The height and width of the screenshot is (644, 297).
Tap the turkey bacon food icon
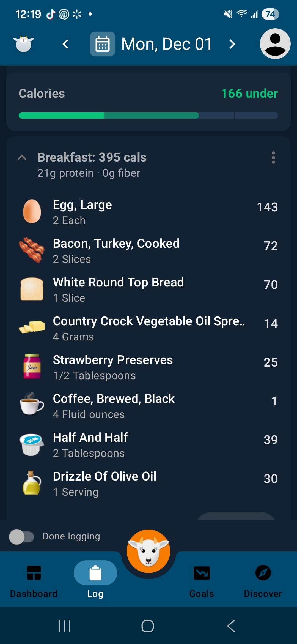(32, 250)
